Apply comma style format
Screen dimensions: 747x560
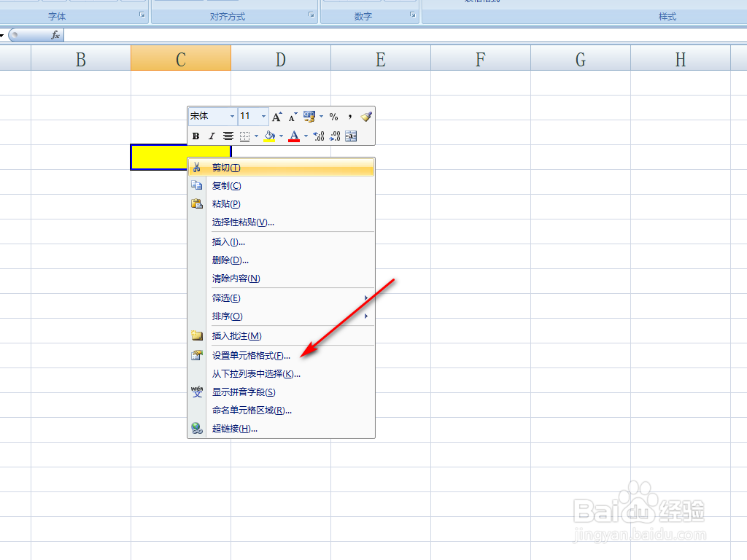click(x=349, y=117)
